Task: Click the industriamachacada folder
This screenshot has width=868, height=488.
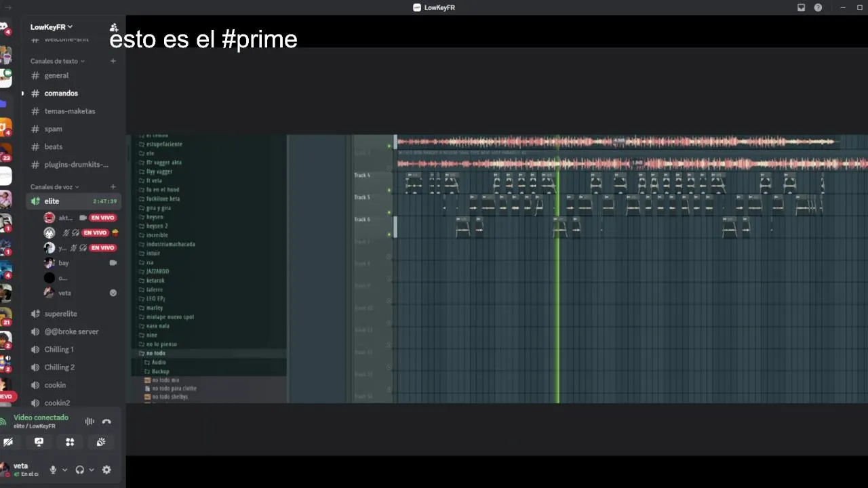Action: (170, 244)
